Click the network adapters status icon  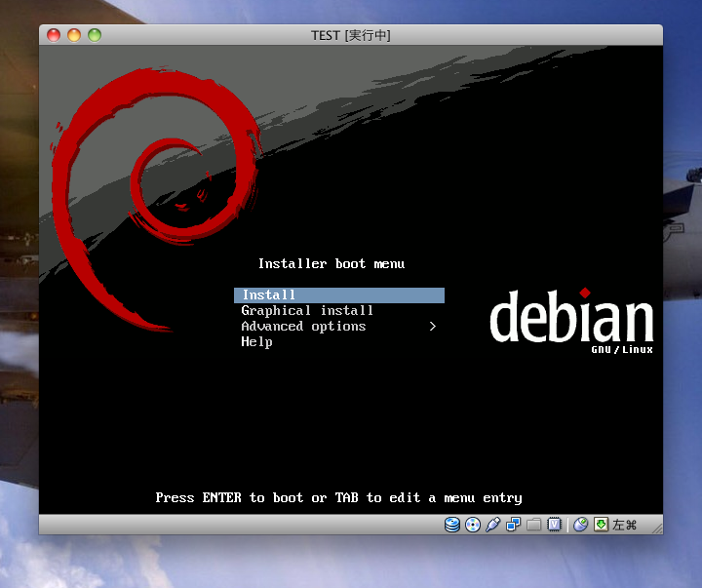(513, 525)
